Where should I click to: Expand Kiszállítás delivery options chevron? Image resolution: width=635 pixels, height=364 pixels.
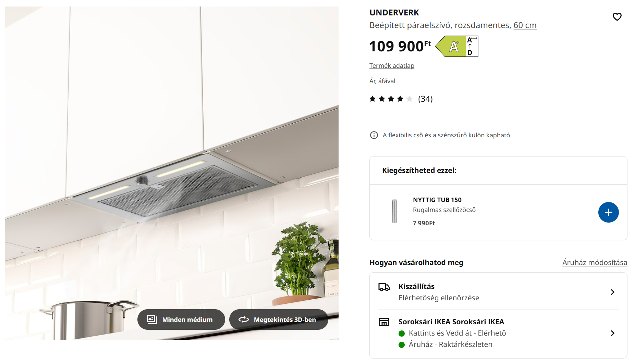click(612, 292)
